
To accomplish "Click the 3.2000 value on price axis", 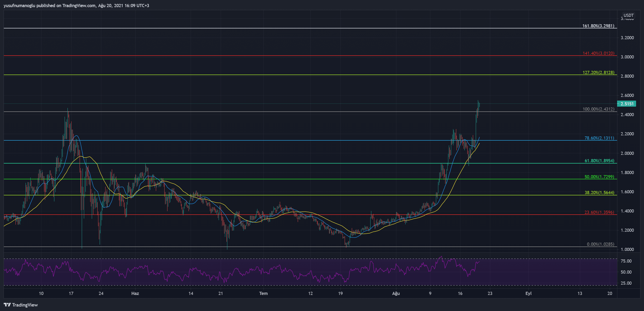I will click(x=627, y=38).
